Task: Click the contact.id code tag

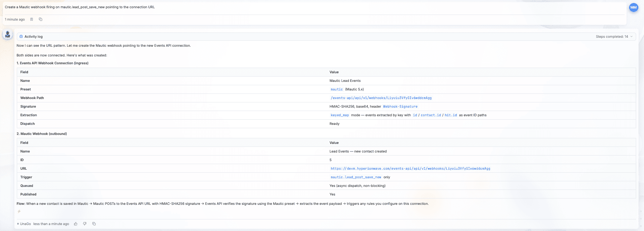Action: pyautogui.click(x=431, y=115)
